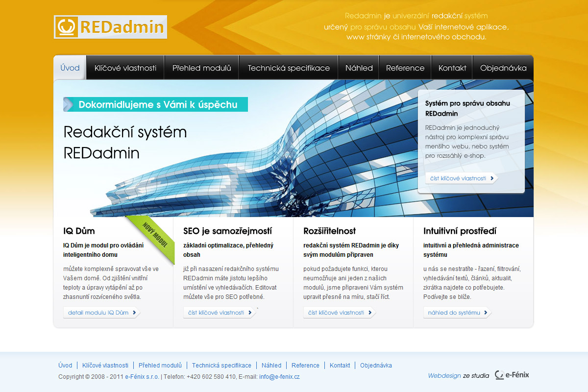Click the 'Redakční systém REDadmin' headline
This screenshot has width=588, height=392.
coord(125,143)
